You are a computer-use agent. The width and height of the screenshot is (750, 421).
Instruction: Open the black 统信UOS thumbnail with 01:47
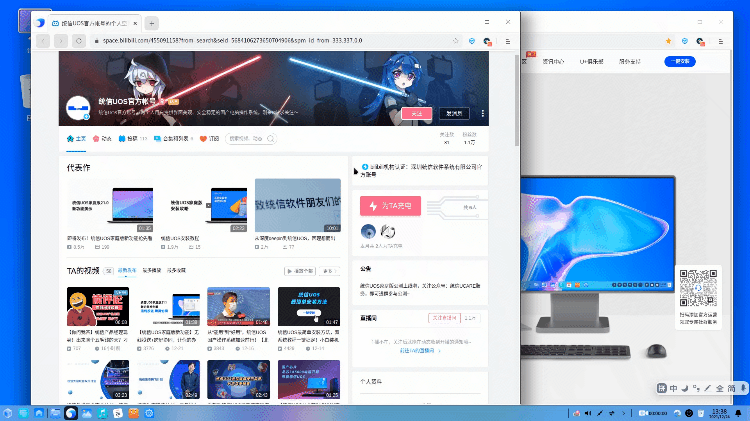click(309, 307)
